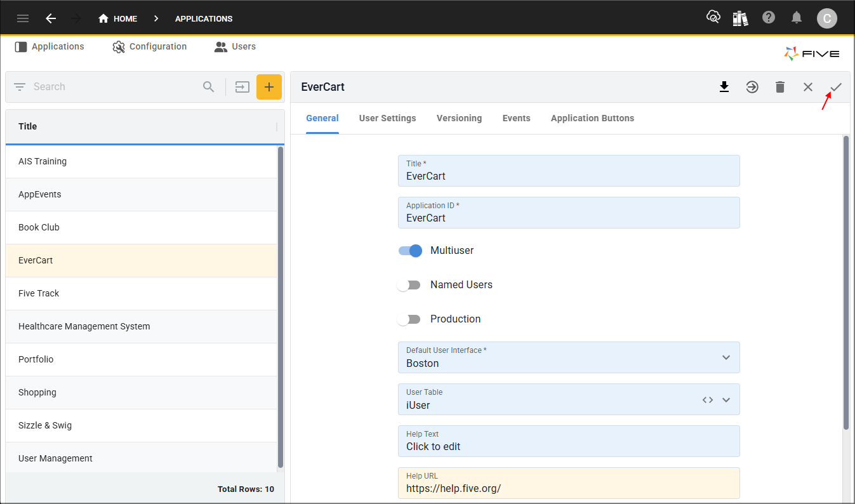855x504 pixels.
Task: Turn off the Multiuser toggle
Action: [410, 251]
